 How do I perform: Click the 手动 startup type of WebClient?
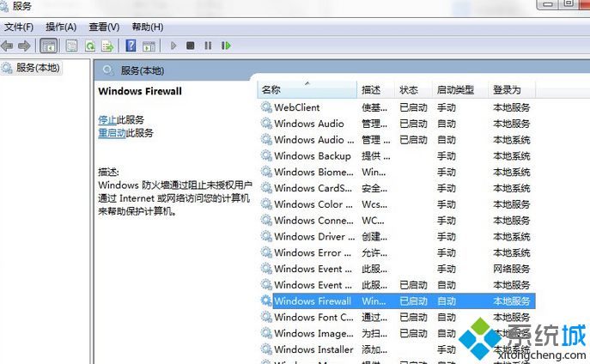tap(447, 108)
